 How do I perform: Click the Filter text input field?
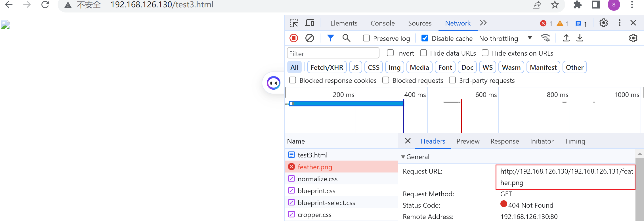(333, 54)
